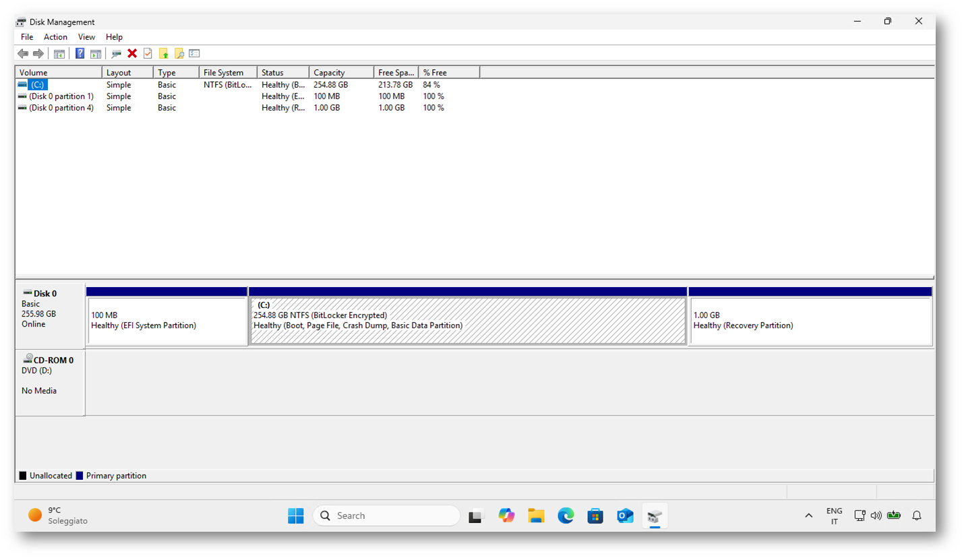Open the View menu
Image resolution: width=964 pixels, height=560 pixels.
86,37
